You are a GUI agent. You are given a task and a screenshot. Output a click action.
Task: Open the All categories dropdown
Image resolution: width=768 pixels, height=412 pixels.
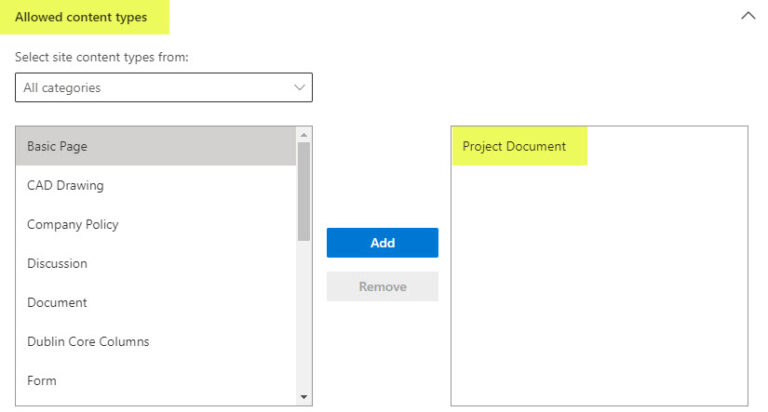(x=164, y=88)
